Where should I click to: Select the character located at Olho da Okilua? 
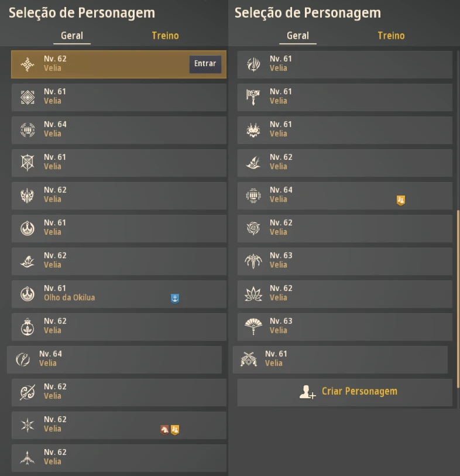[119, 294]
